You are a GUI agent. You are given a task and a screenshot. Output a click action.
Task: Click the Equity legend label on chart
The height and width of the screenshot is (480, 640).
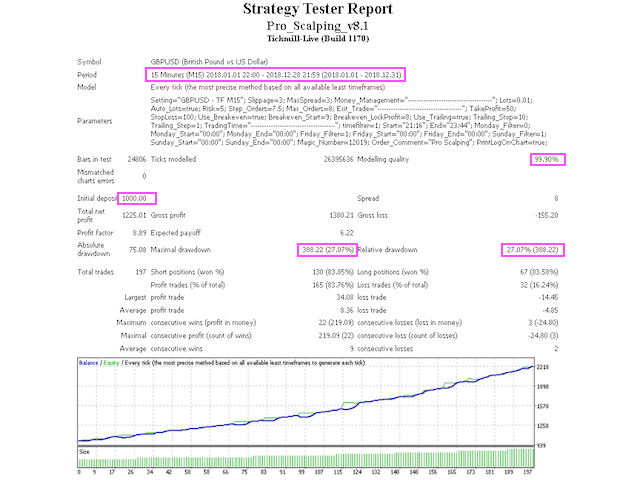click(x=111, y=363)
